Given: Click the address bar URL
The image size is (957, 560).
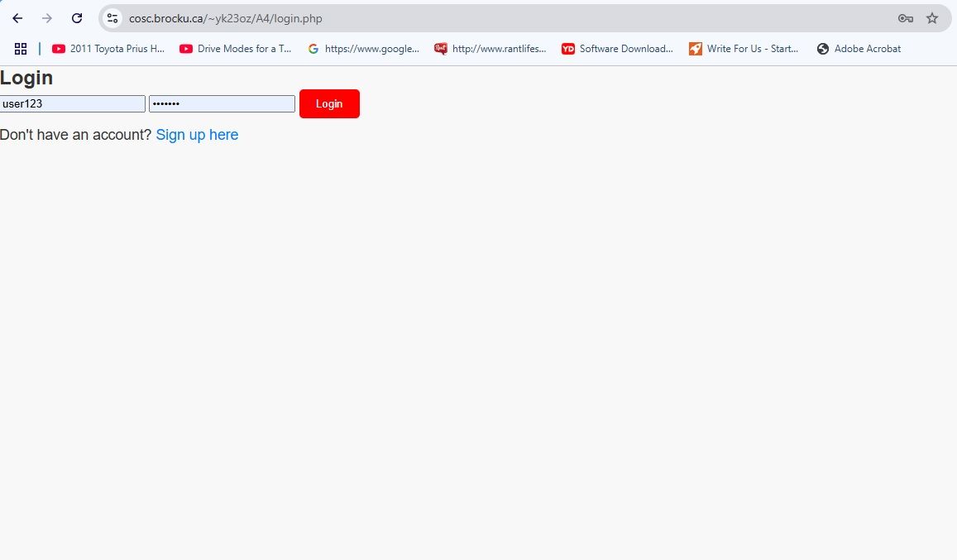Looking at the screenshot, I should tap(226, 18).
